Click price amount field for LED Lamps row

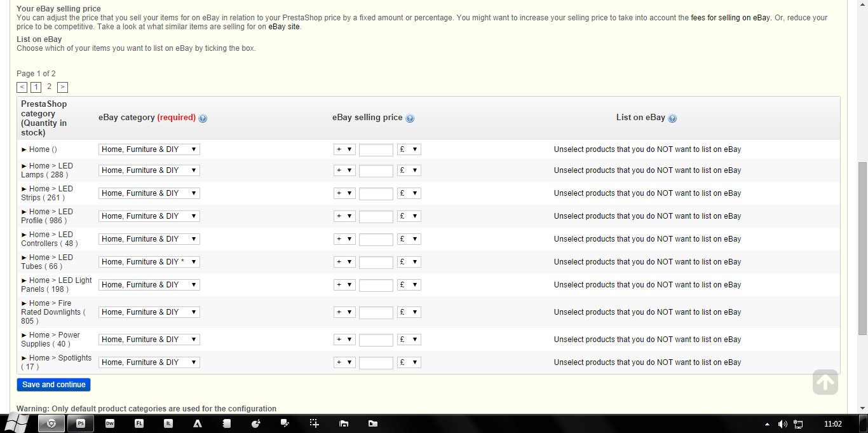pos(376,170)
